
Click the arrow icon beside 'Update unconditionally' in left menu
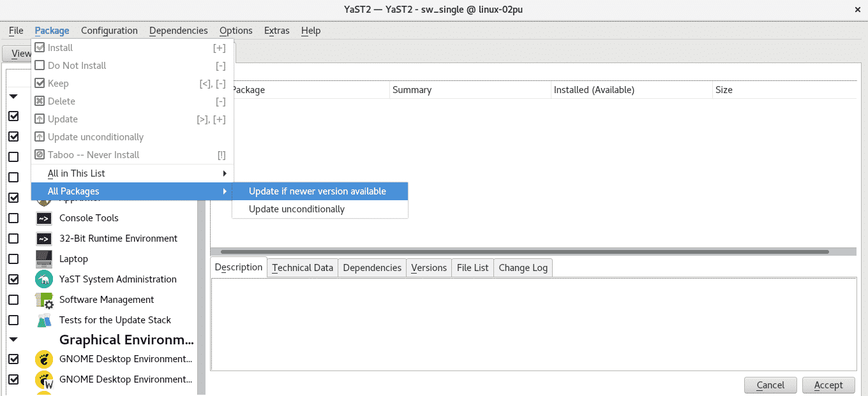coord(40,137)
